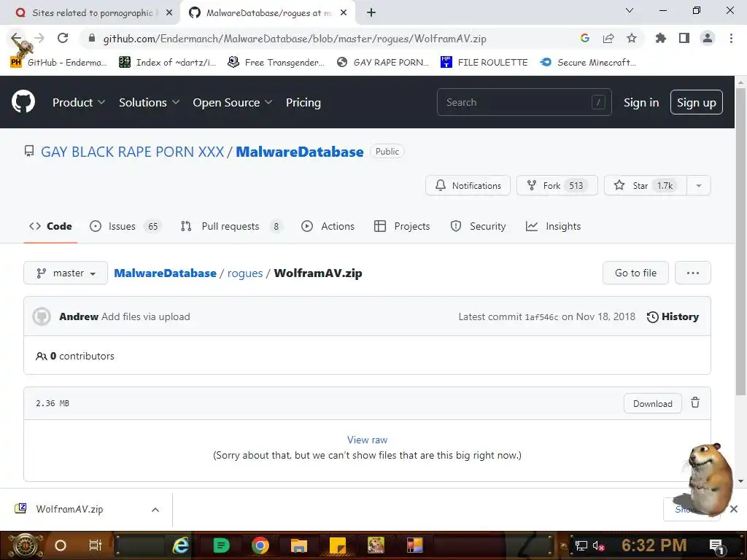Close the downloads bar
The height and width of the screenshot is (560, 747).
734,509
